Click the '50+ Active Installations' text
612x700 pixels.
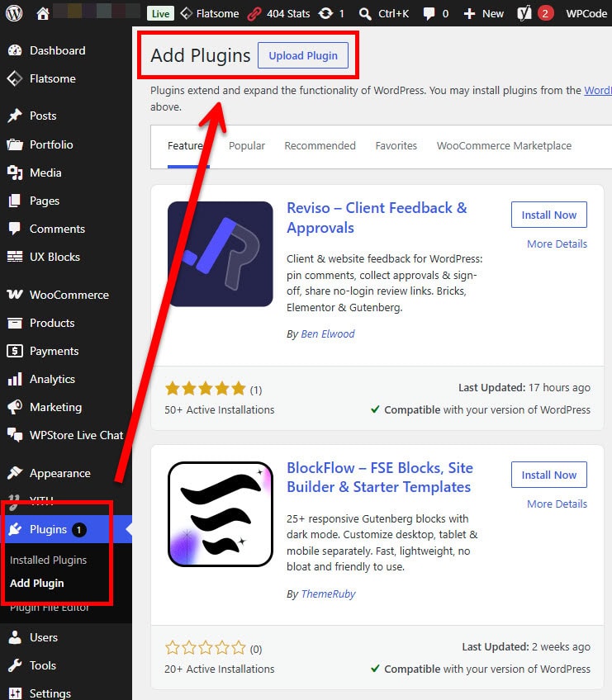220,409
